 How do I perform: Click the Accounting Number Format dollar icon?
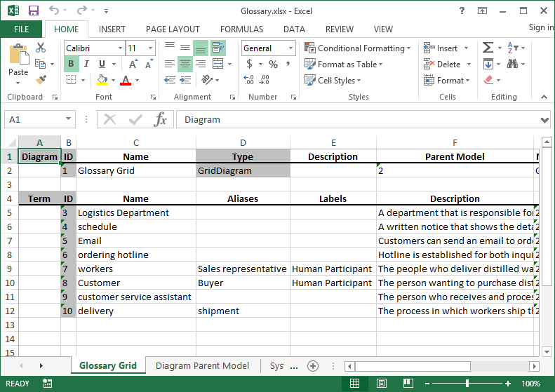250,64
